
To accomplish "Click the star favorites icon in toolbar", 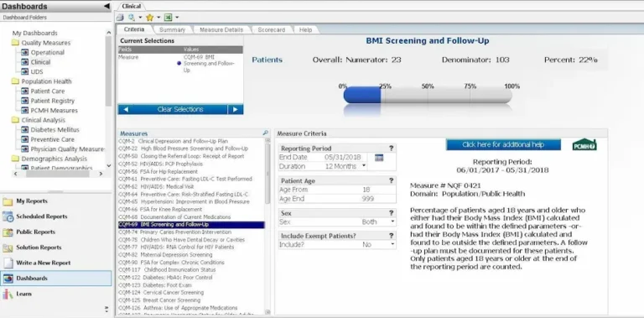I will [149, 18].
